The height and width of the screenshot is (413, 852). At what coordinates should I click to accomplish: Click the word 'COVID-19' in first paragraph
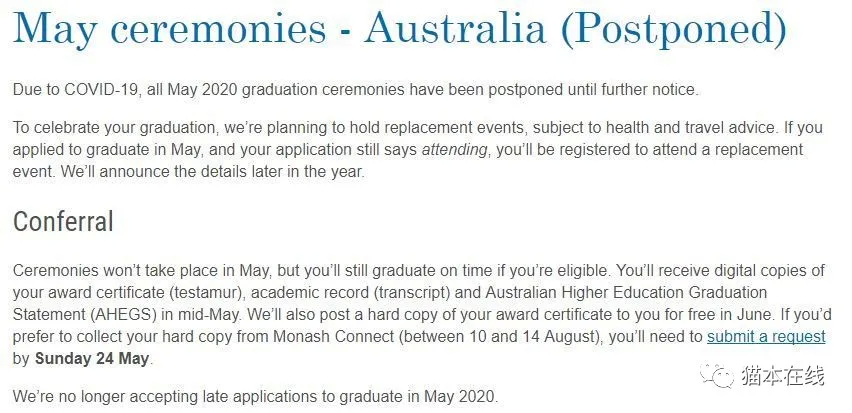pos(103,90)
